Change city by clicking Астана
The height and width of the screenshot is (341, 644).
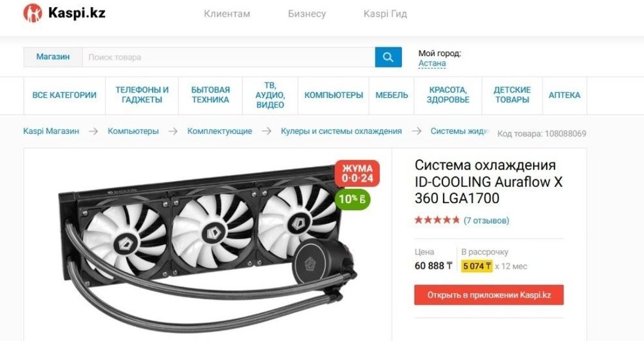tap(432, 63)
